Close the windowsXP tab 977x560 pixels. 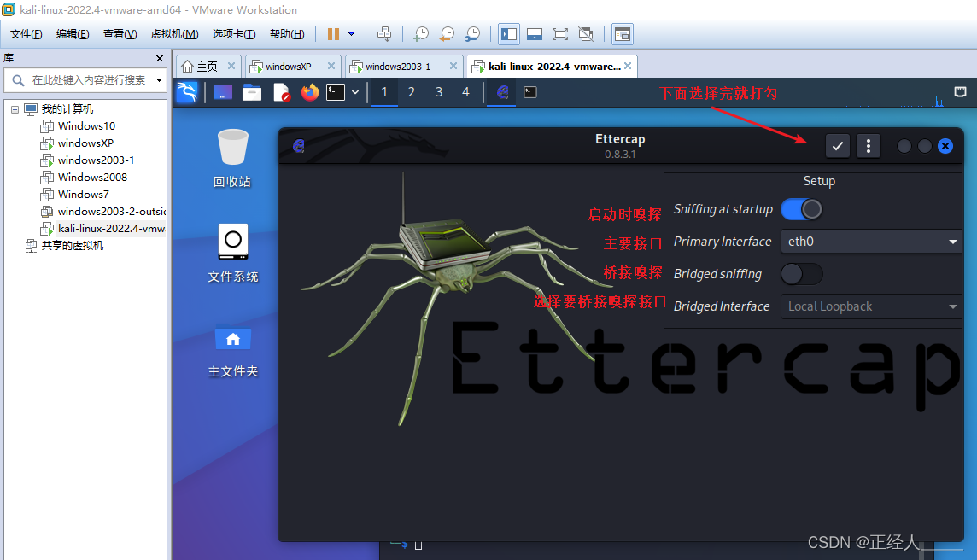[331, 66]
